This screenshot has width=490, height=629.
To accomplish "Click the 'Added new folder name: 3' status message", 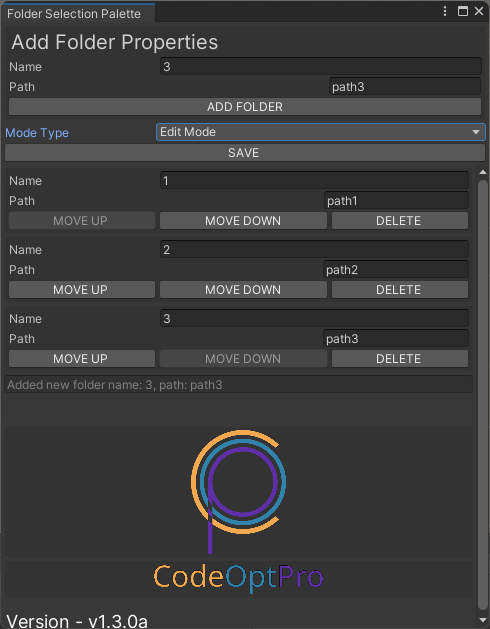I will click(238, 385).
